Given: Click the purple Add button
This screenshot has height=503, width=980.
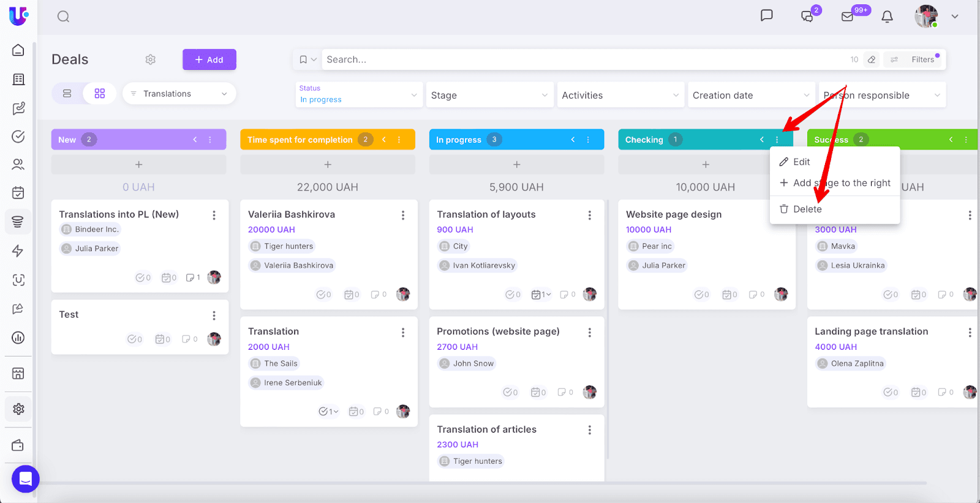Looking at the screenshot, I should (209, 59).
